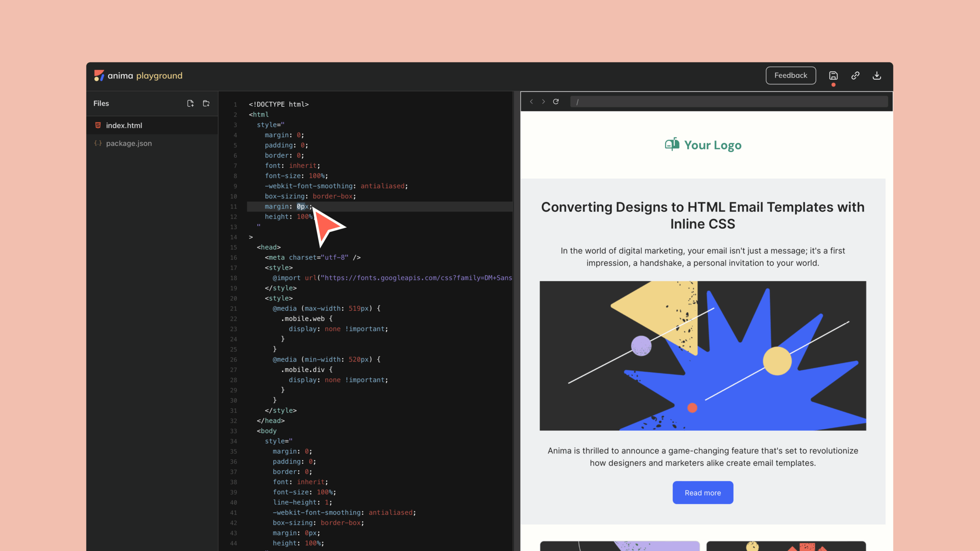Select package.json in the file tree

(x=129, y=143)
